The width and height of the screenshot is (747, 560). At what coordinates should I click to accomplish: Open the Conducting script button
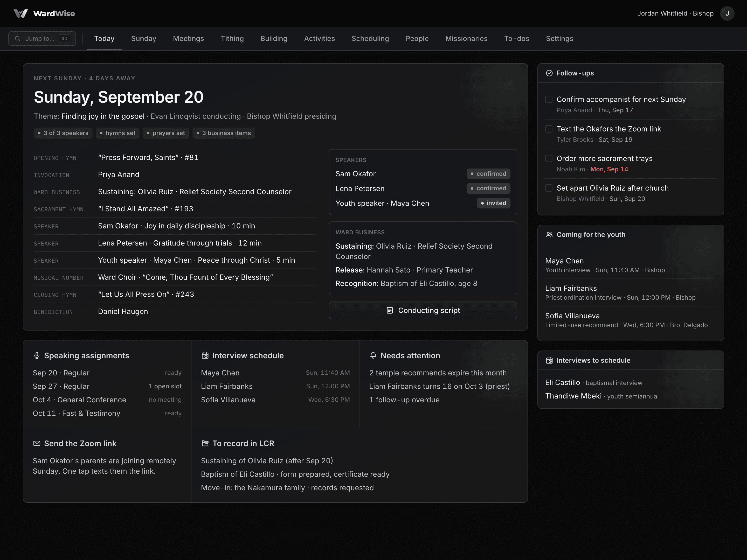tap(423, 310)
